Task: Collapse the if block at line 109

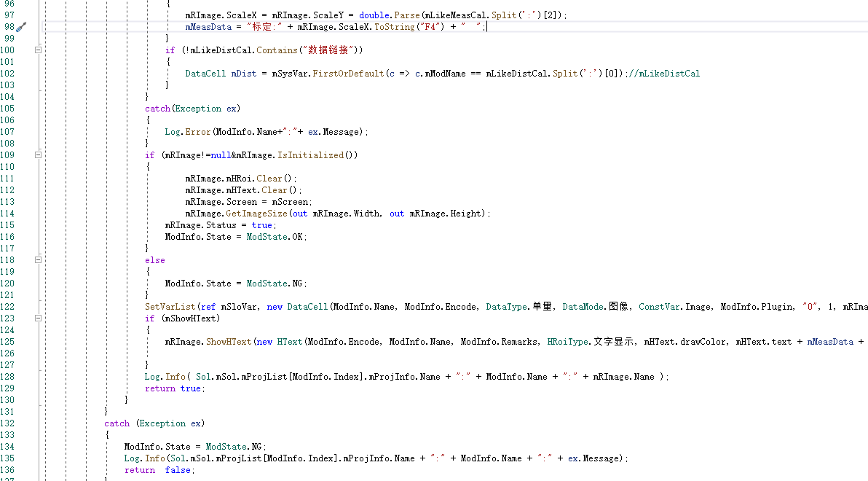Action: pos(38,155)
